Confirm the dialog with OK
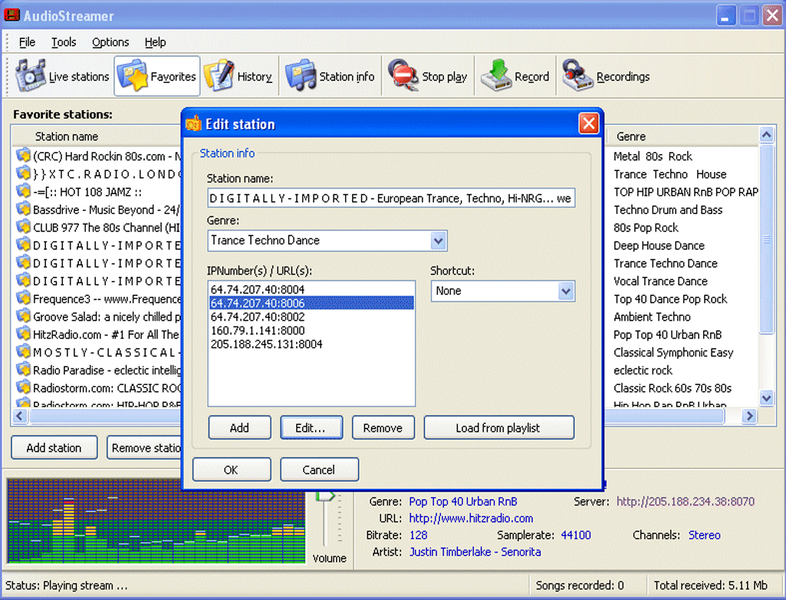The width and height of the screenshot is (786, 600). point(232,470)
